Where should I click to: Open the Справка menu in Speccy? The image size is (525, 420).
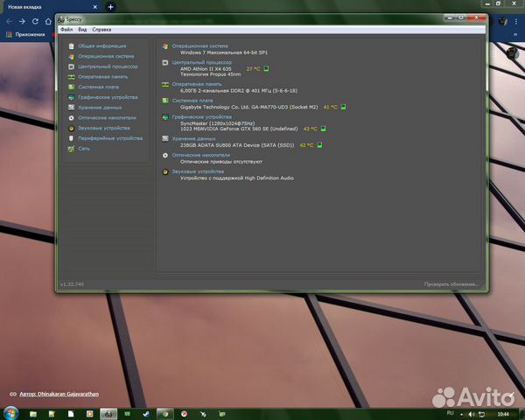tap(101, 30)
